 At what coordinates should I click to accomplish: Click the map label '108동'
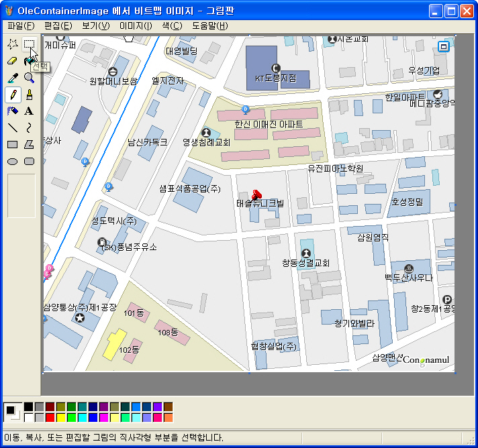(168, 332)
